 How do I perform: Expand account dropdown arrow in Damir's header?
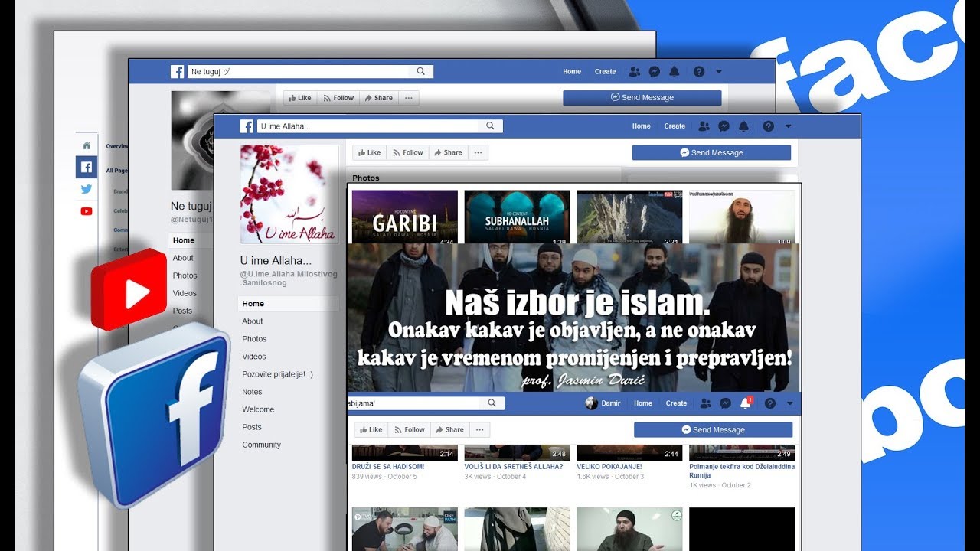pos(789,403)
